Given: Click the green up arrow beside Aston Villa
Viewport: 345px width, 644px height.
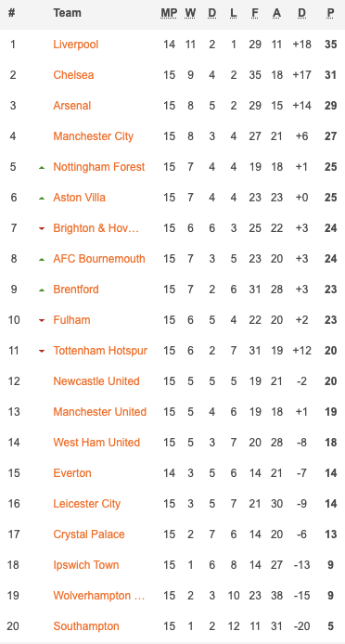Looking at the screenshot, I should pyautogui.click(x=42, y=199).
